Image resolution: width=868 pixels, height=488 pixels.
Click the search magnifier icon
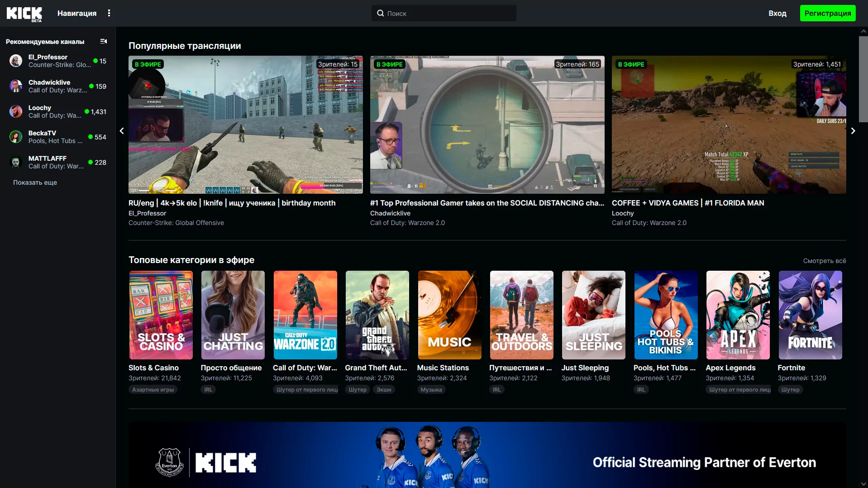381,13
